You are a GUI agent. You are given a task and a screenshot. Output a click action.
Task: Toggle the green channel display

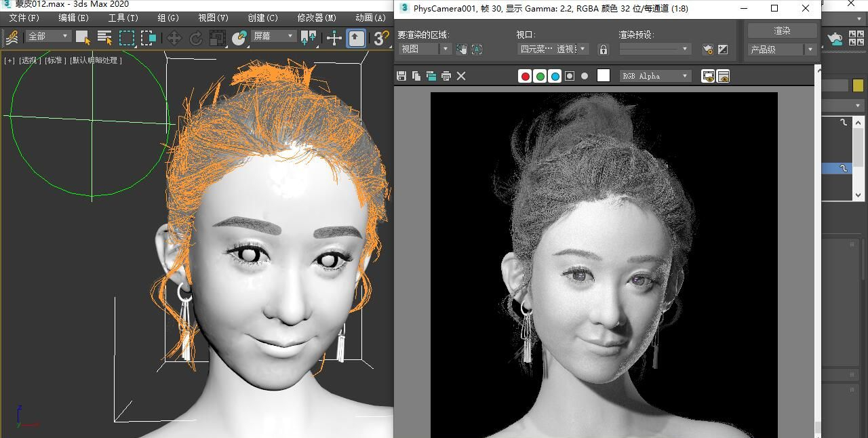click(x=540, y=76)
